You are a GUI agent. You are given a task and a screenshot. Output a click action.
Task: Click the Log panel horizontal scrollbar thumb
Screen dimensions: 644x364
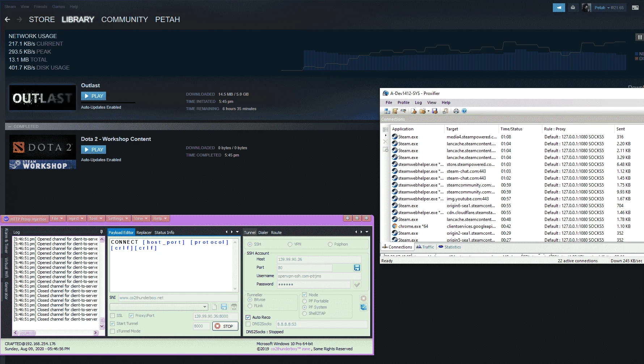click(x=27, y=333)
